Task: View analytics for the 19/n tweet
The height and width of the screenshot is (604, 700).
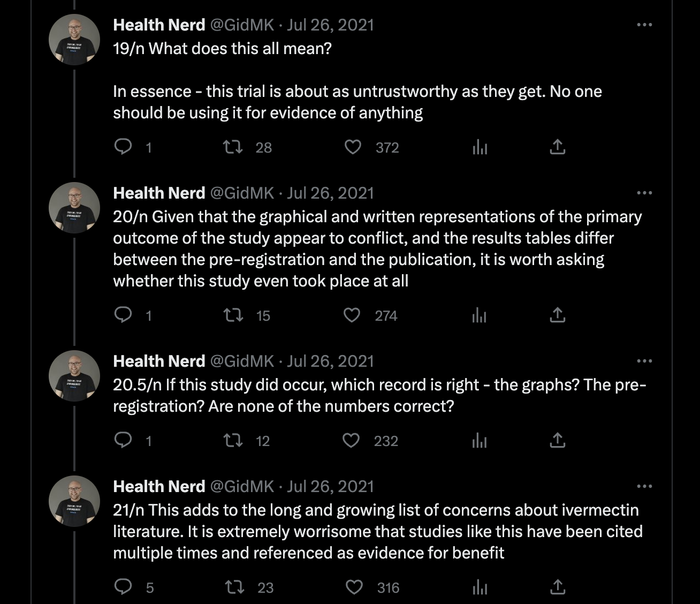Action: point(480,147)
